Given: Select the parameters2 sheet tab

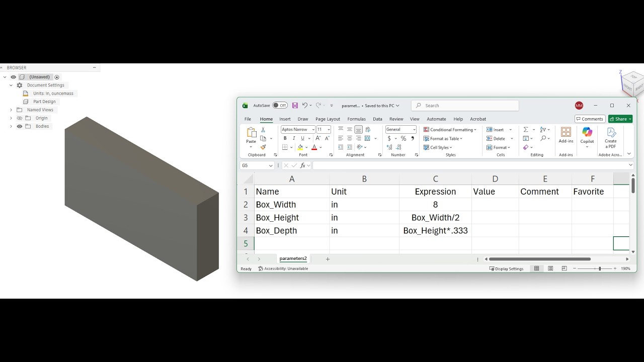Looking at the screenshot, I should click(293, 258).
